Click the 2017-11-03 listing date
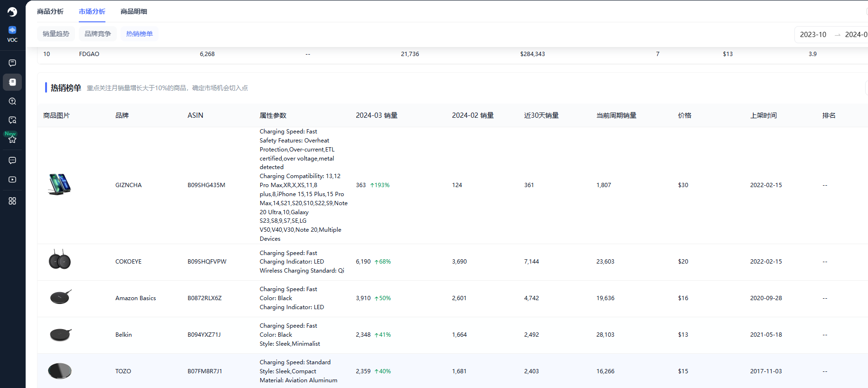The height and width of the screenshot is (388, 868). pyautogui.click(x=766, y=371)
